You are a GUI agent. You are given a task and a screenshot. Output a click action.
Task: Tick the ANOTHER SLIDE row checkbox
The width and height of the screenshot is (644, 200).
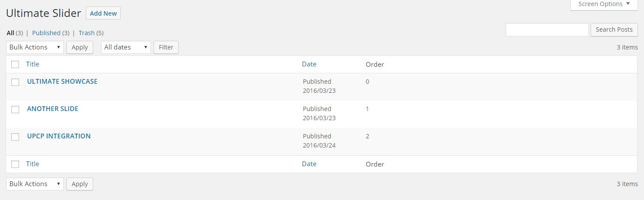[x=15, y=109]
